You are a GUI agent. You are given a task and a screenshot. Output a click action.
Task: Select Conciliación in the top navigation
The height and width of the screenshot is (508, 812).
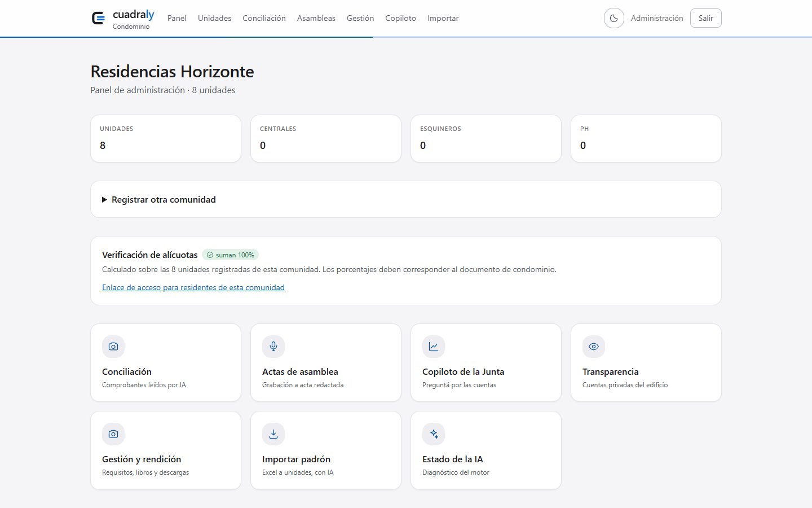pos(264,19)
